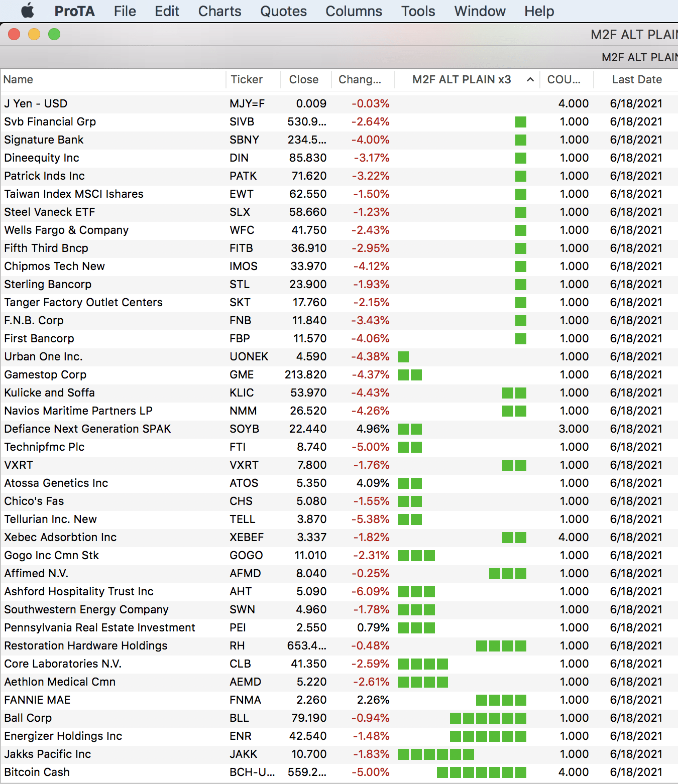The image size is (678, 784).
Task: Open the ProTA application menu
Action: tap(74, 11)
